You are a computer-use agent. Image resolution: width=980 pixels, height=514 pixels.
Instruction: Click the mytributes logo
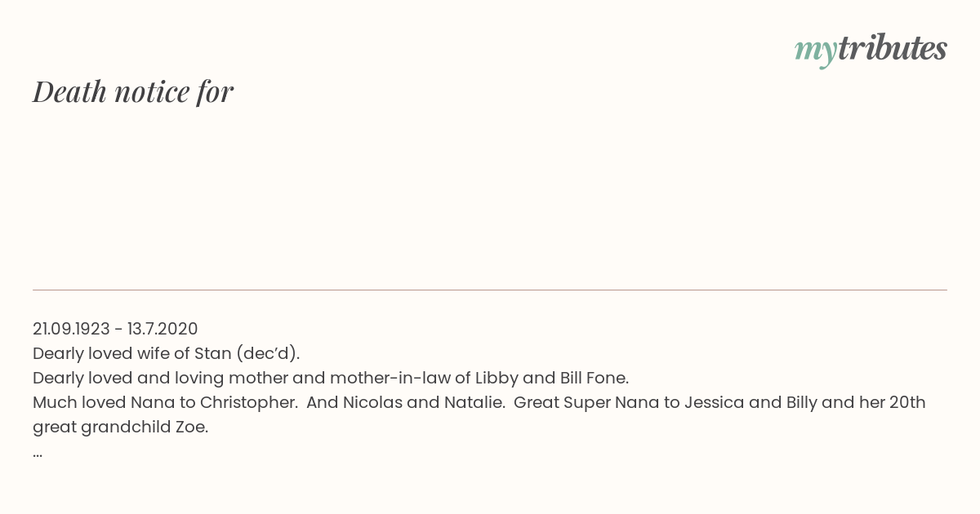pos(871,50)
